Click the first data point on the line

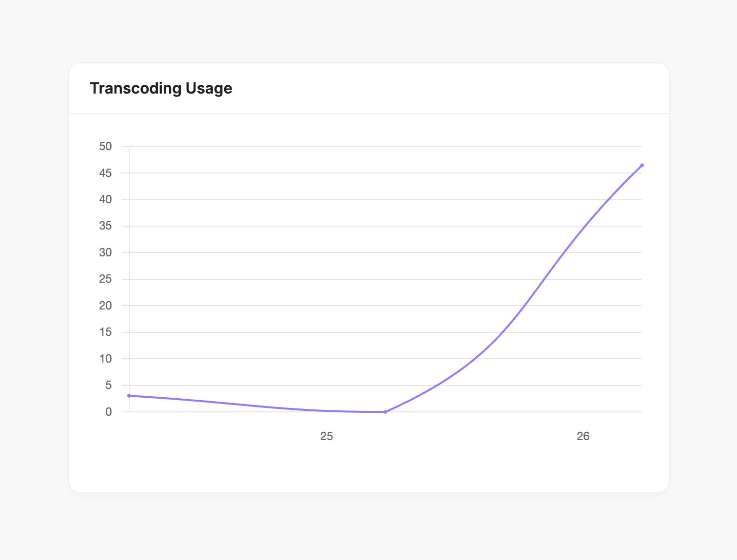[129, 396]
